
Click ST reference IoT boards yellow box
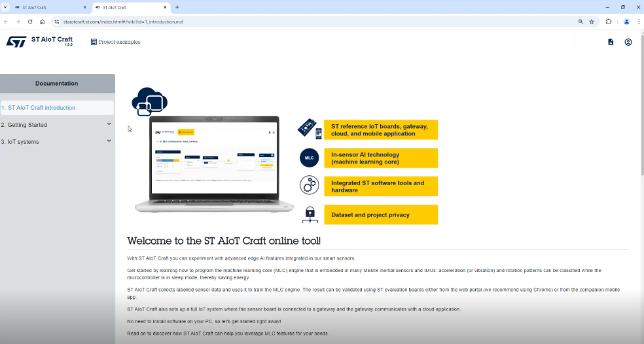pos(381,129)
